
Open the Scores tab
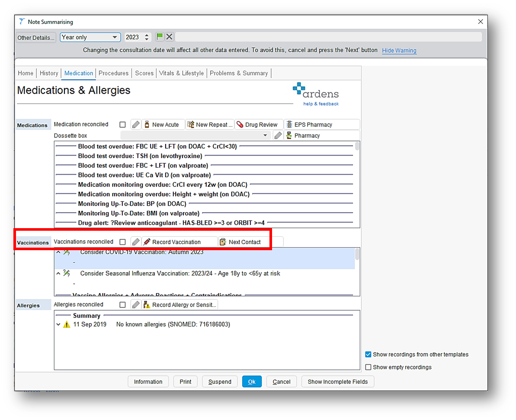coord(144,73)
